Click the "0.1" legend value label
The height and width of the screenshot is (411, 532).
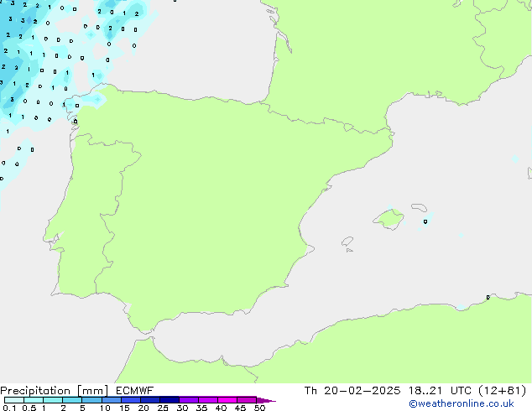click(9, 408)
